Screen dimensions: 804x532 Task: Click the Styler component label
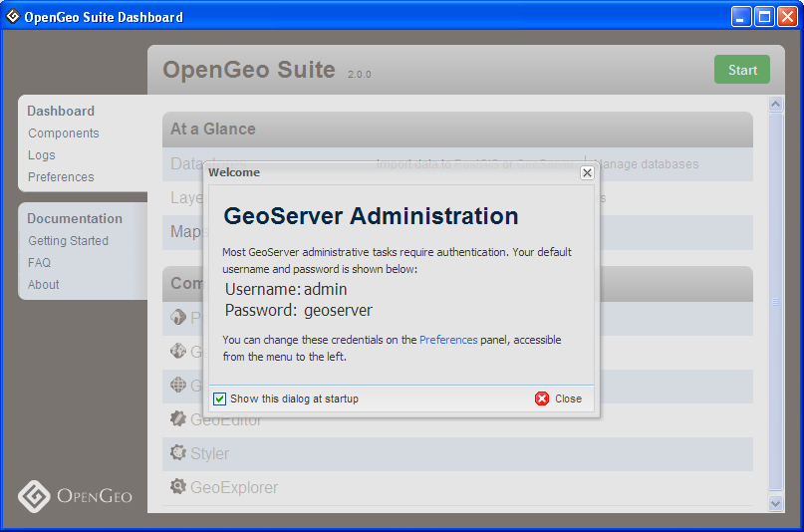tap(209, 453)
